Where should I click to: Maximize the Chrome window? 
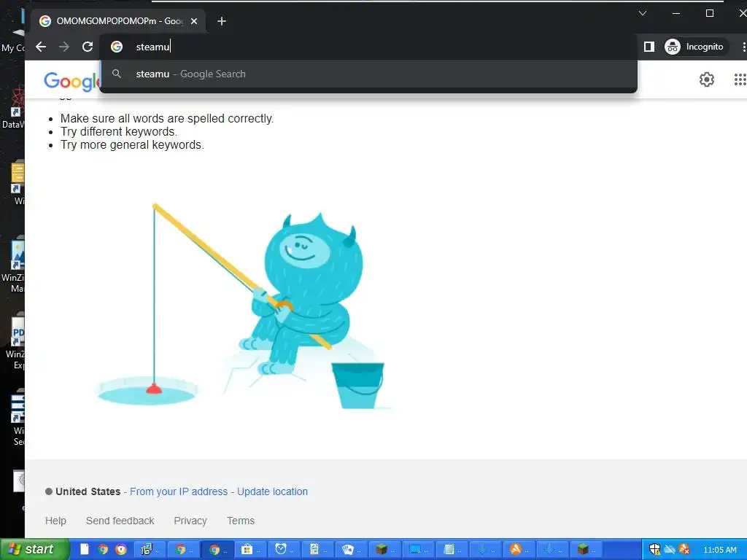pos(709,13)
